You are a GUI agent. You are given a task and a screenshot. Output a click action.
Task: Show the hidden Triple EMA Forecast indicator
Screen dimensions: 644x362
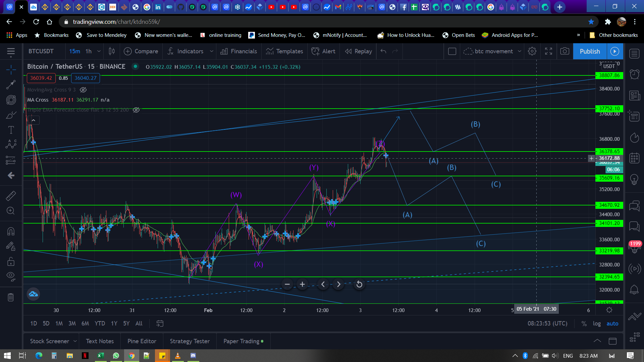[x=136, y=110]
